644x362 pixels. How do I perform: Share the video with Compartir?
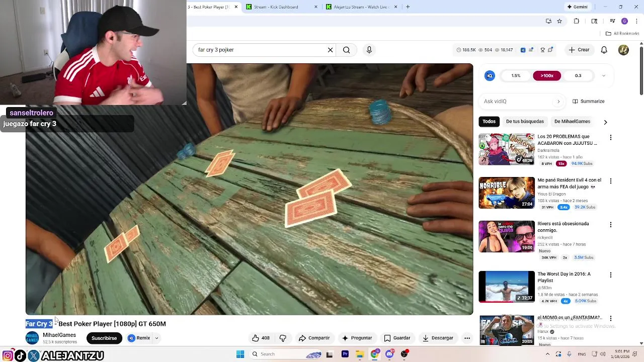coord(314,338)
